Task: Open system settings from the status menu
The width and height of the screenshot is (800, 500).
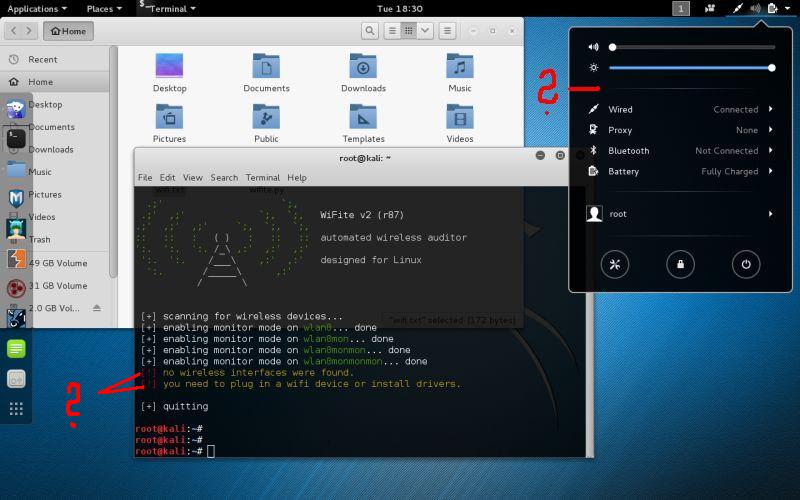Action: 615,265
